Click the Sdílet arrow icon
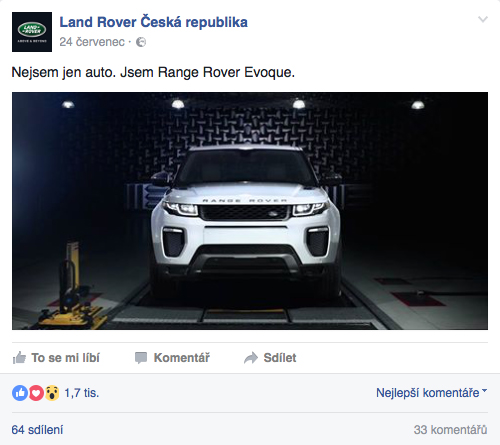500x445 pixels. (251, 358)
